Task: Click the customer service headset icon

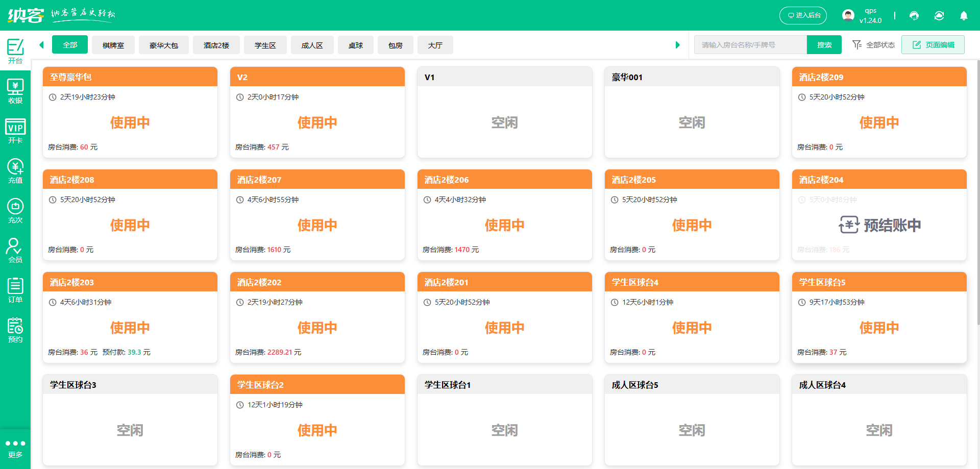Action: point(914,16)
